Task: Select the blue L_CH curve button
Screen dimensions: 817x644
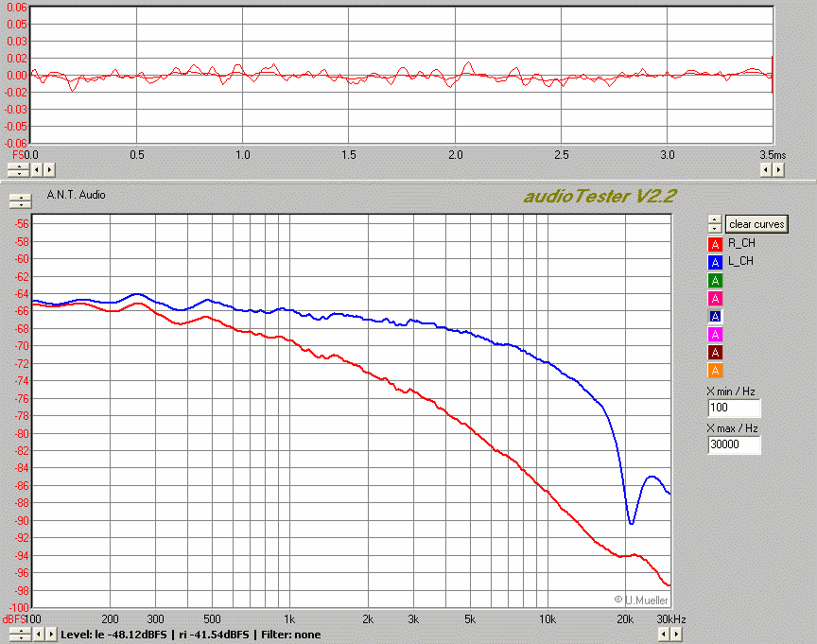Action: coord(715,262)
